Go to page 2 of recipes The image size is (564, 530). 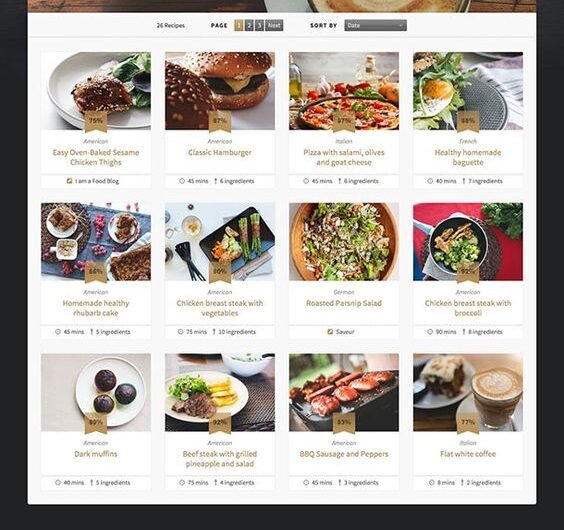(x=249, y=25)
